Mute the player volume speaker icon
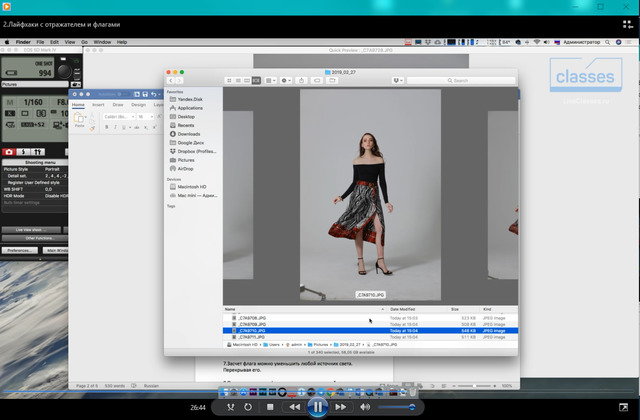640x420 pixels. click(365, 408)
